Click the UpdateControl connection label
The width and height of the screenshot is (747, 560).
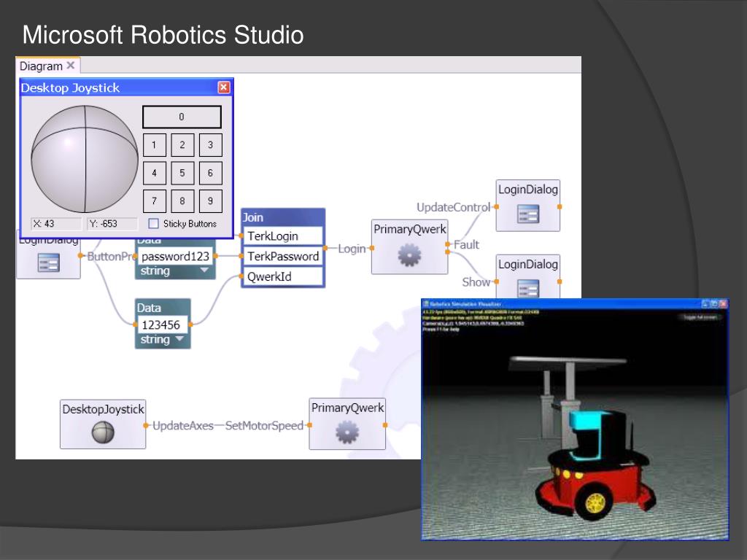coord(453,207)
